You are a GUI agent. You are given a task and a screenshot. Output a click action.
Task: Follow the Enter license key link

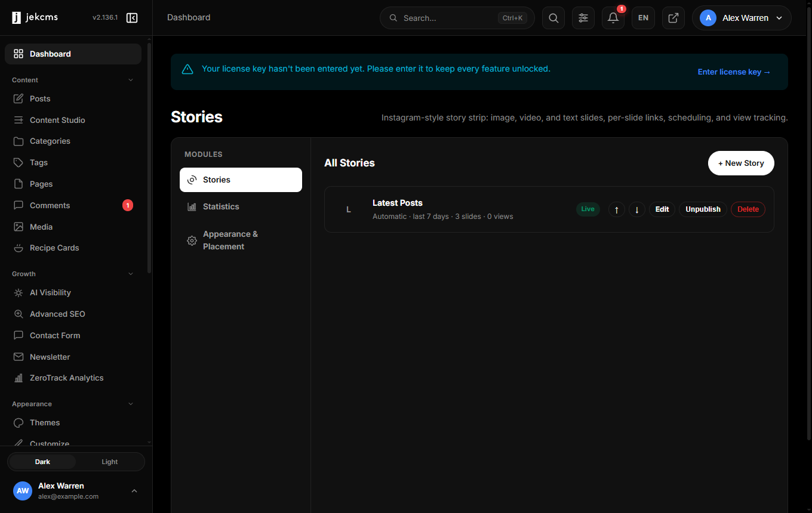pos(734,72)
